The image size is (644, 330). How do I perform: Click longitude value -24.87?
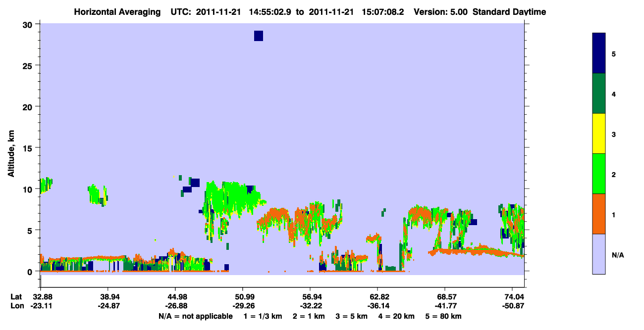pyautogui.click(x=108, y=306)
